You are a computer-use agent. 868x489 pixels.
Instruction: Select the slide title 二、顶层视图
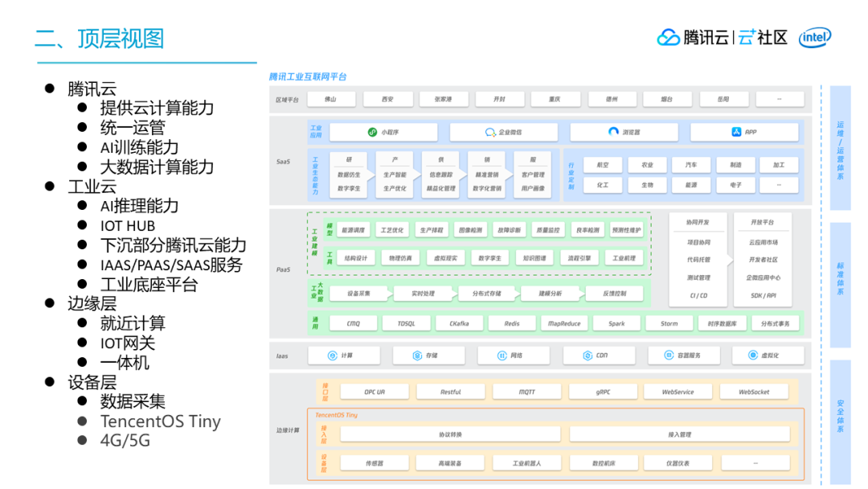100,39
